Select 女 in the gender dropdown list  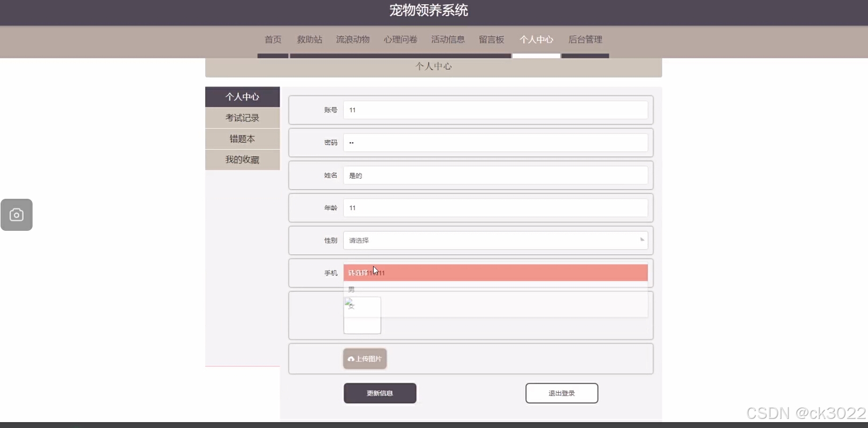click(495, 306)
